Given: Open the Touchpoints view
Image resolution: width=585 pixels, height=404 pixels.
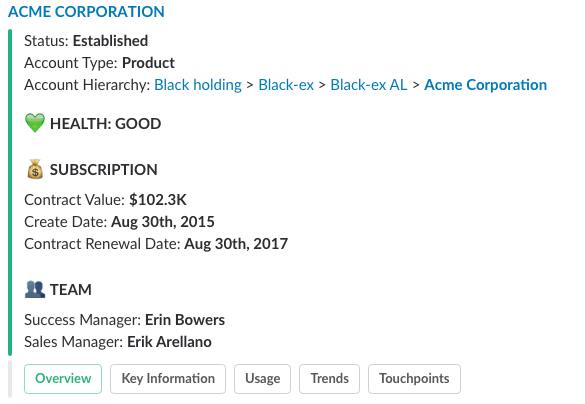Looking at the screenshot, I should click(x=414, y=379).
